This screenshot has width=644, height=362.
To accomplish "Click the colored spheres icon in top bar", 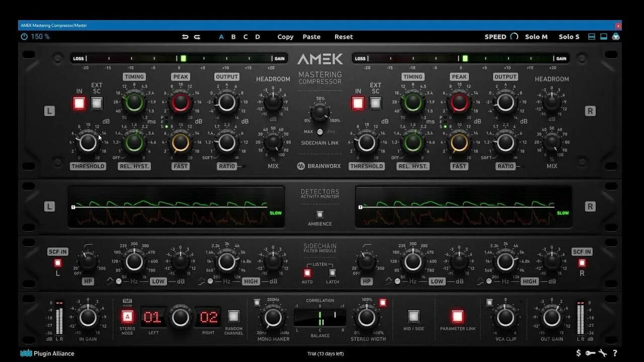I will (x=616, y=37).
